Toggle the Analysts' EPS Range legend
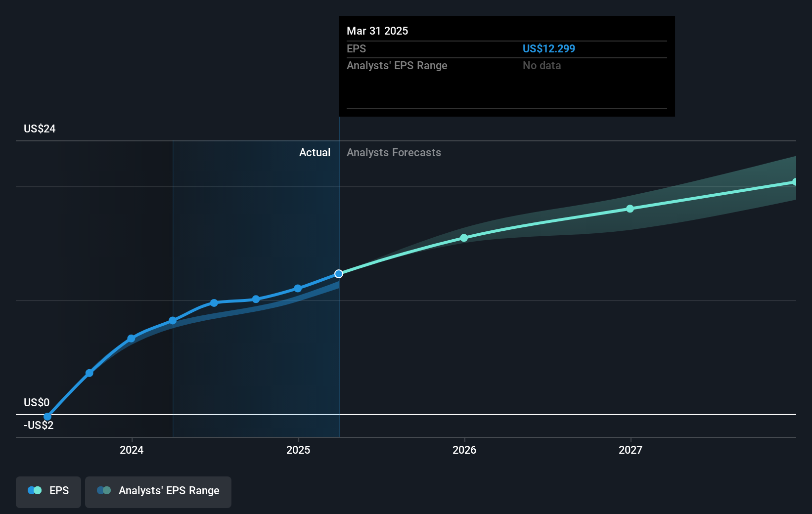Viewport: 812px width, 514px height. pyautogui.click(x=158, y=492)
